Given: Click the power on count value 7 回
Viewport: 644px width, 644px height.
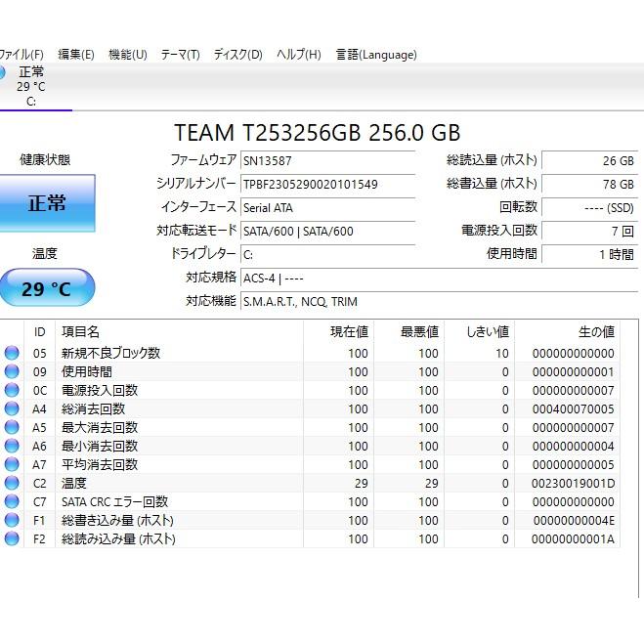Looking at the screenshot, I should coord(590,231).
